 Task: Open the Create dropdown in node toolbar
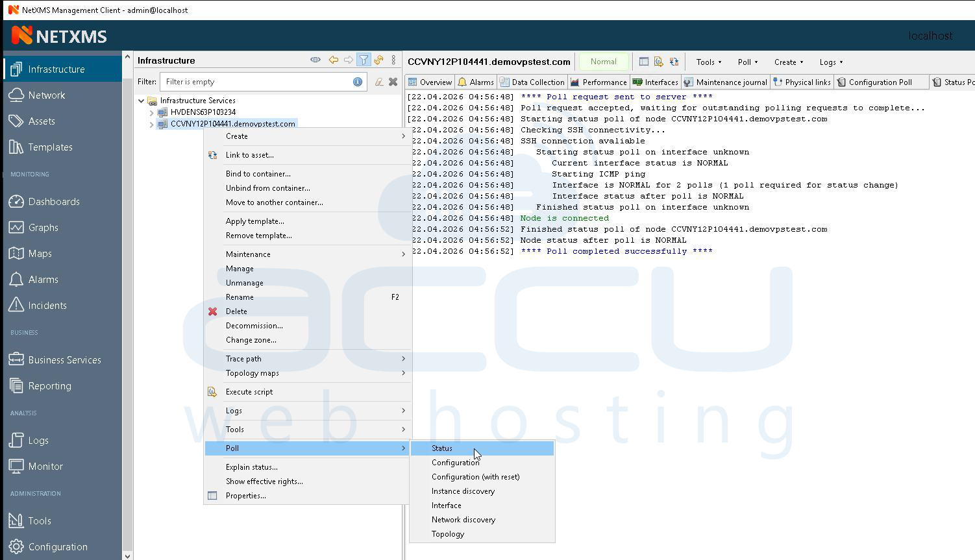point(788,62)
